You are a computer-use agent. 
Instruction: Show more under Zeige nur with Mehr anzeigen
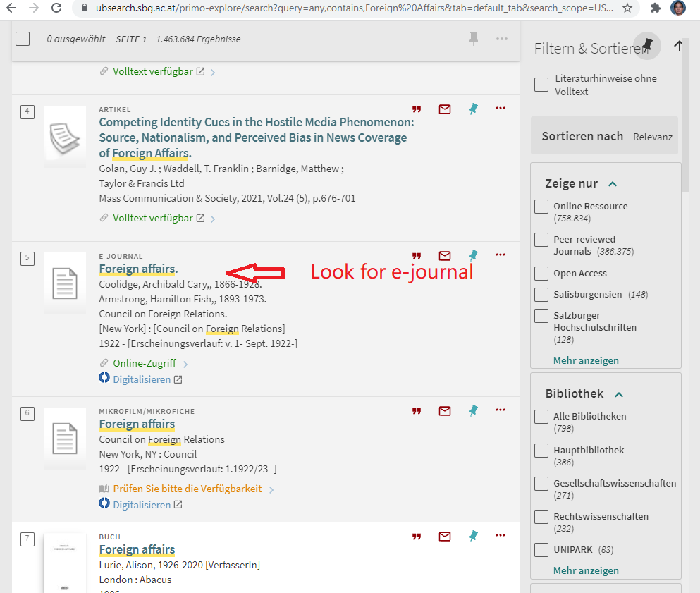click(586, 360)
